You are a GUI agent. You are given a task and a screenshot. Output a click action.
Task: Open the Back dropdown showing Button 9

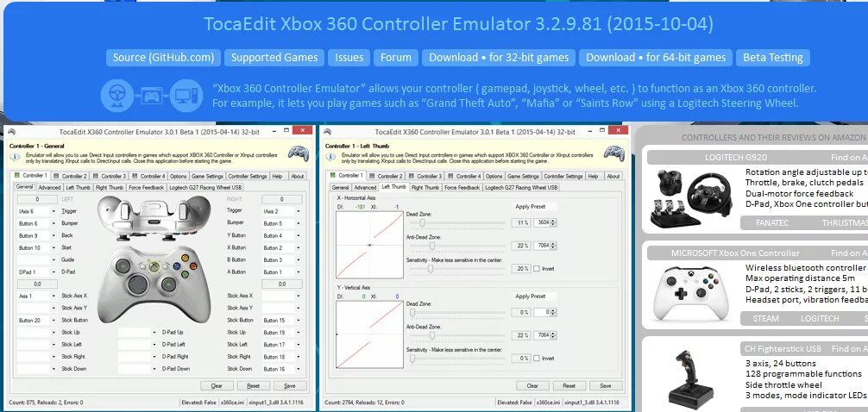click(37, 235)
